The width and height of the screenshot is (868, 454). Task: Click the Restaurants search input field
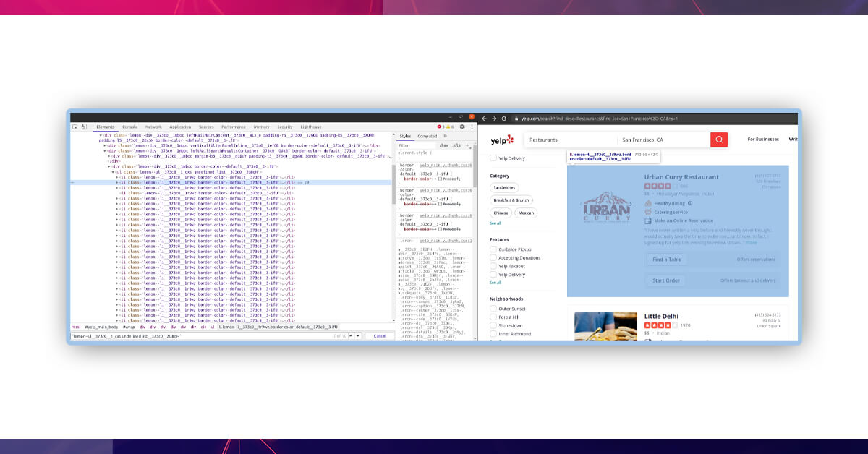(571, 140)
